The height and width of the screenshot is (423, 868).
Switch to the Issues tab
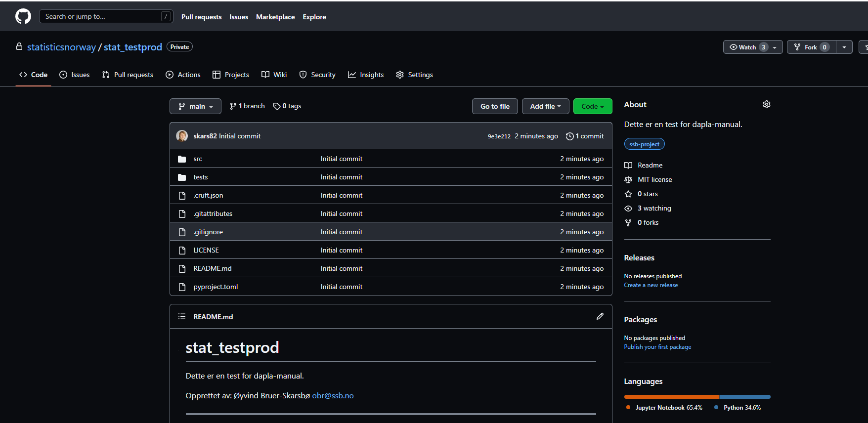pos(75,75)
